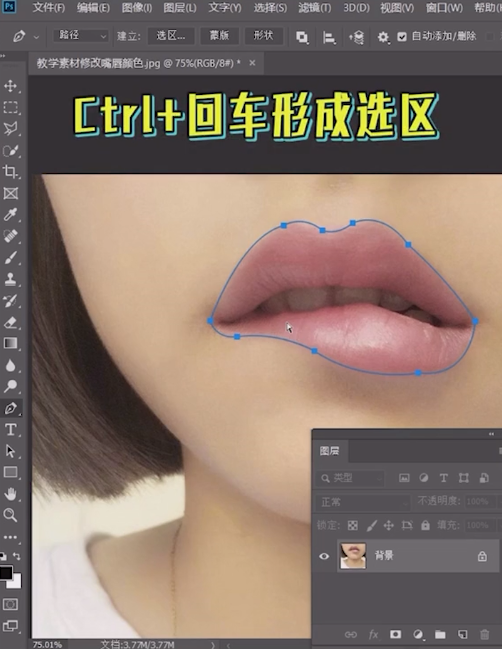Screen dimensions: 502x649
Task: Click the Path Arrangement icon
Action: pos(356,38)
